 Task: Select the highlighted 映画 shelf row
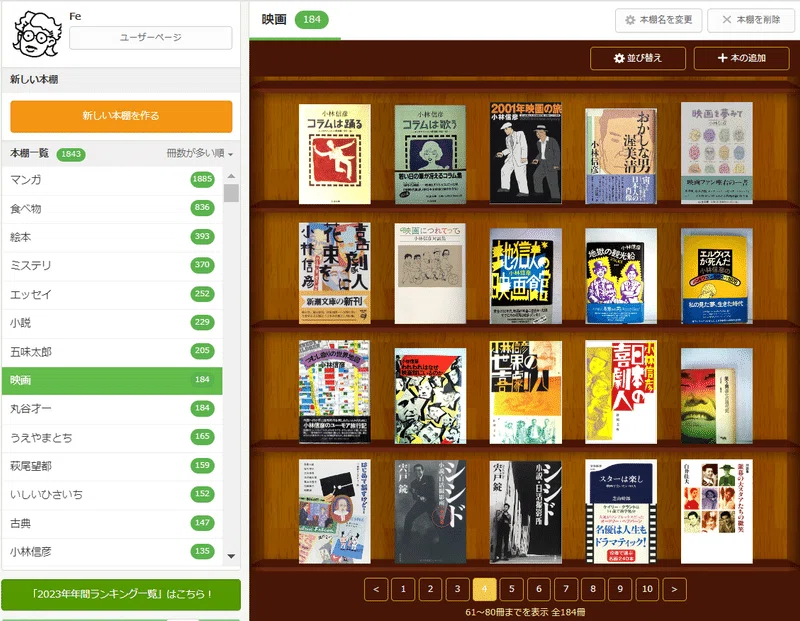(112, 380)
